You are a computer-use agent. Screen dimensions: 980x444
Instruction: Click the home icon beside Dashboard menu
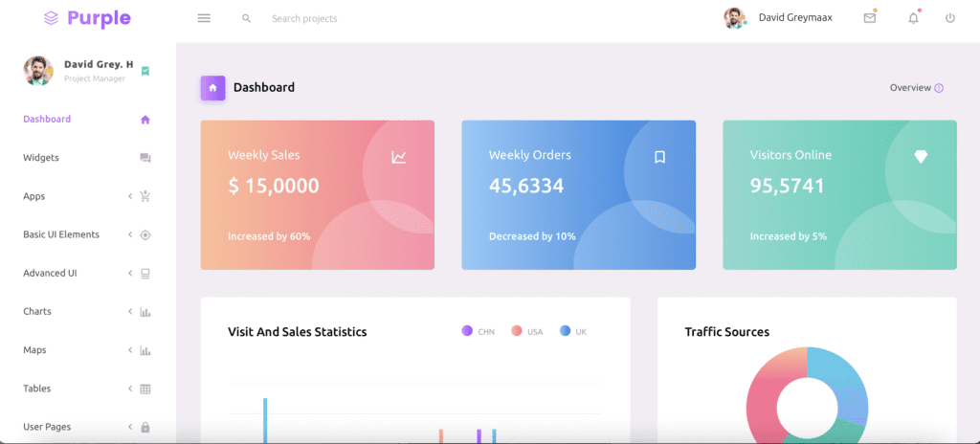click(x=145, y=120)
